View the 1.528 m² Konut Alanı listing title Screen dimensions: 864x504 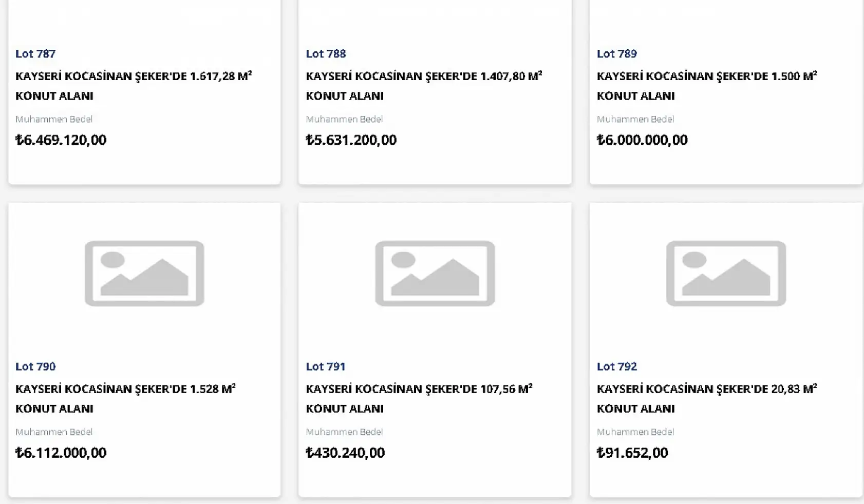coord(125,398)
